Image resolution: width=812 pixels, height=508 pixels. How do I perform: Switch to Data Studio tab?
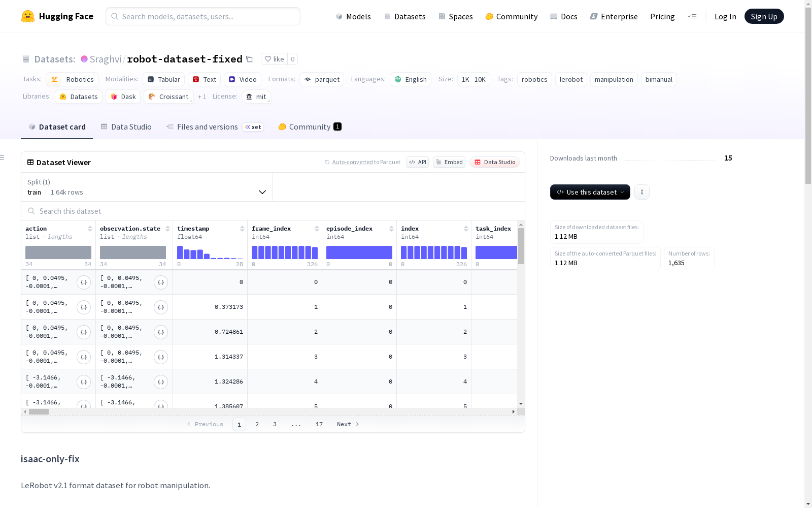[126, 127]
